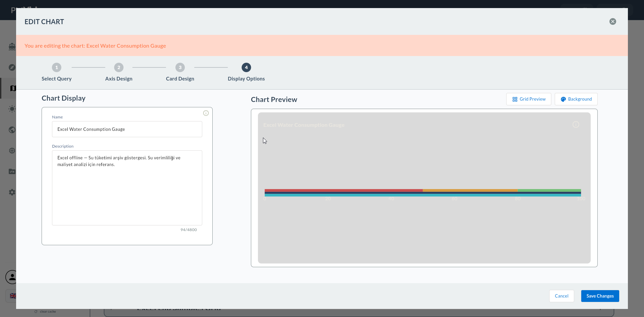Save Changes to the chart
The height and width of the screenshot is (317, 644).
(x=600, y=296)
